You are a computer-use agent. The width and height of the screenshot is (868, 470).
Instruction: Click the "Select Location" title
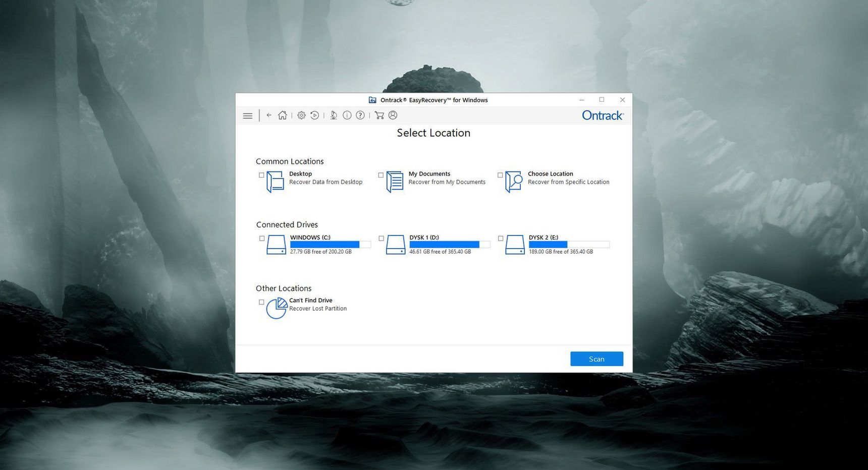pyautogui.click(x=433, y=133)
